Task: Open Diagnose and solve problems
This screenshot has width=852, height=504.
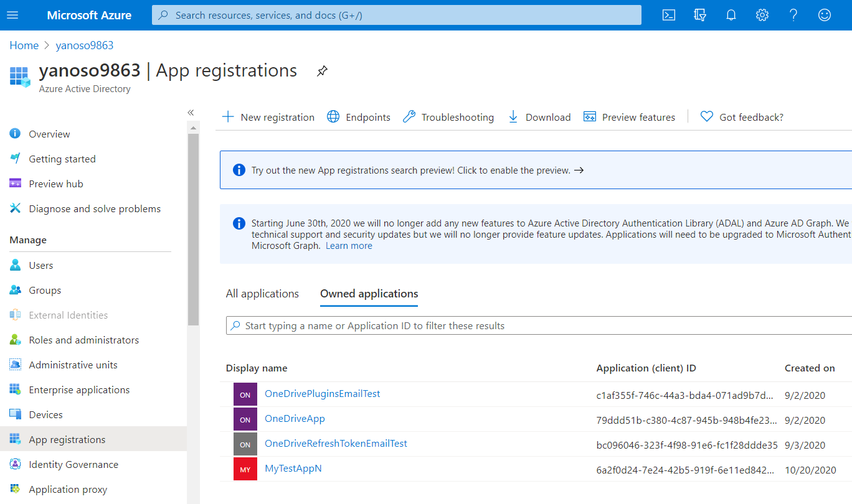Action: [93, 208]
